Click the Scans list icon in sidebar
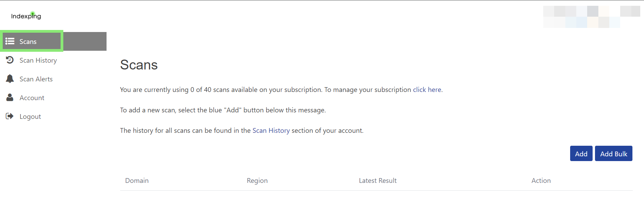This screenshot has height=221, width=644. tap(10, 41)
